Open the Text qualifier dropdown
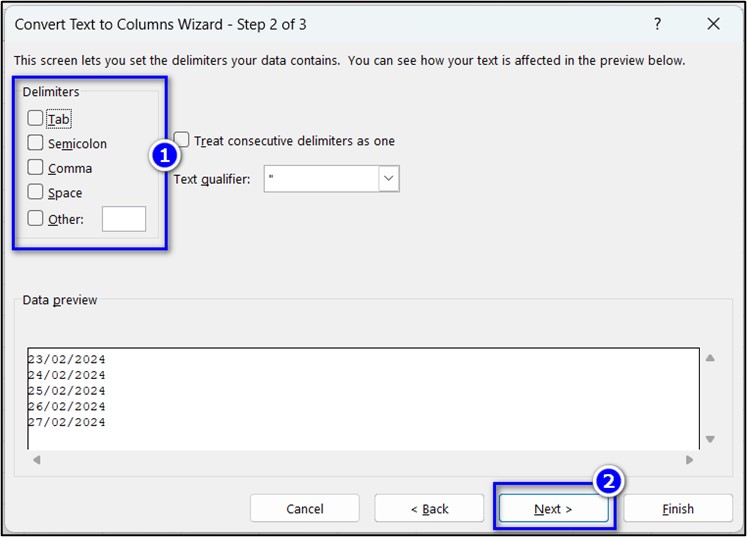Viewport: 747px width, 537px height. [388, 179]
